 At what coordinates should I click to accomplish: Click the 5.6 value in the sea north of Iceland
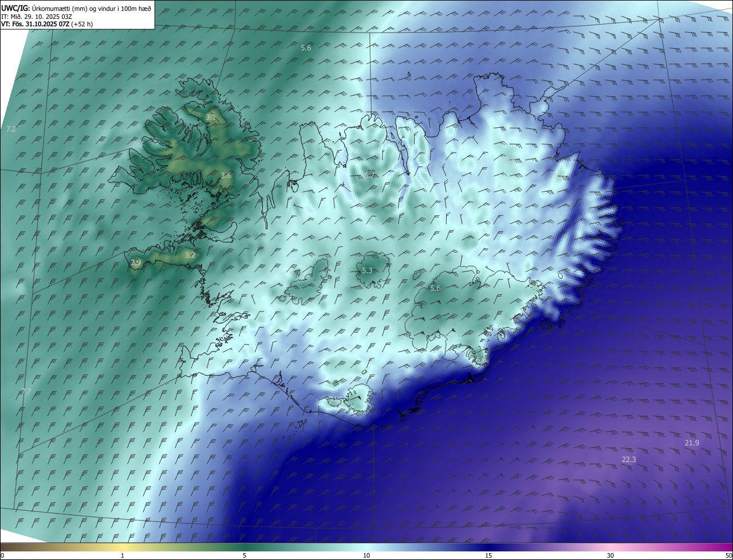(306, 48)
